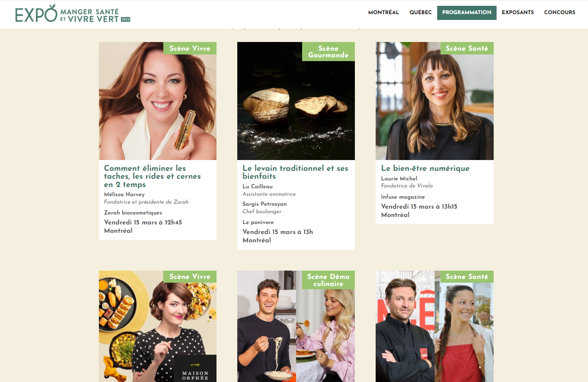Open "Comment éliminer les taches" conference title

point(153,176)
